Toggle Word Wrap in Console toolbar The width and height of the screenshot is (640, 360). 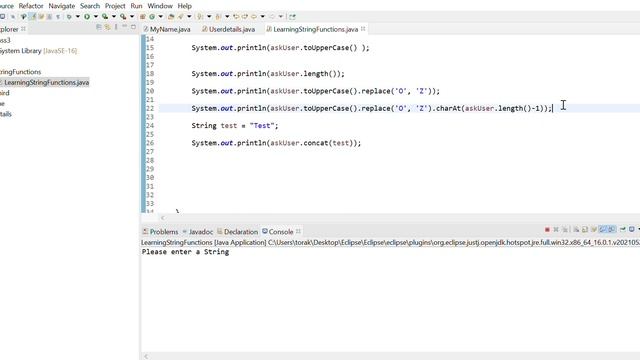594,230
